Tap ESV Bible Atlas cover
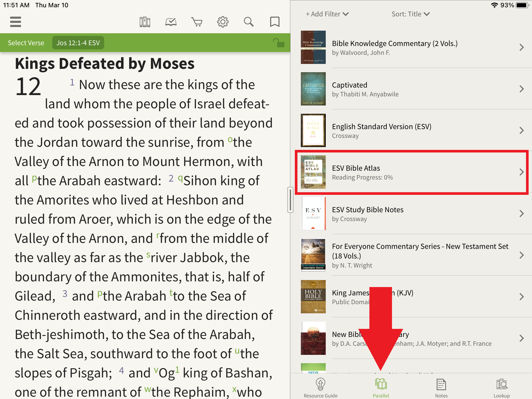Image resolution: width=532 pixels, height=399 pixels. (x=313, y=172)
